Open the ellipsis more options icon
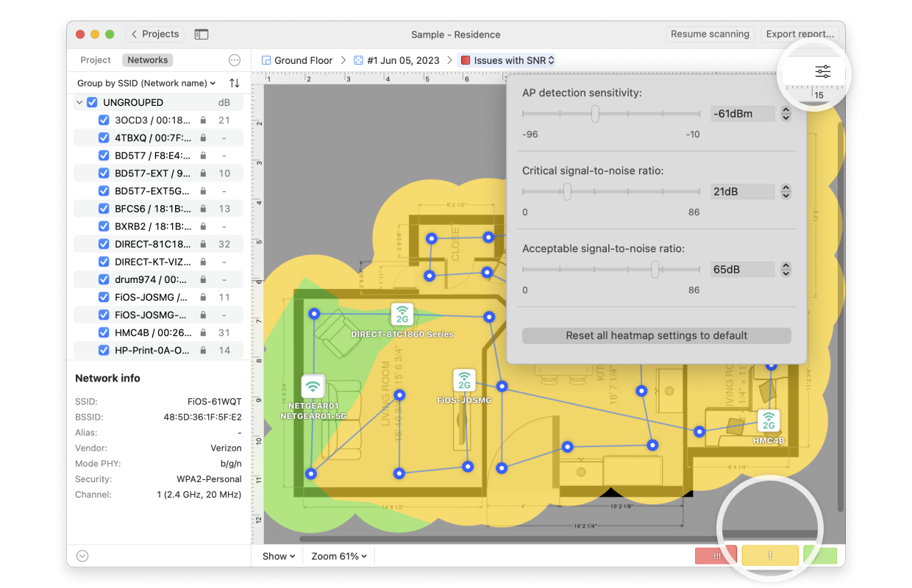The image size is (912, 588). pyautogui.click(x=235, y=60)
